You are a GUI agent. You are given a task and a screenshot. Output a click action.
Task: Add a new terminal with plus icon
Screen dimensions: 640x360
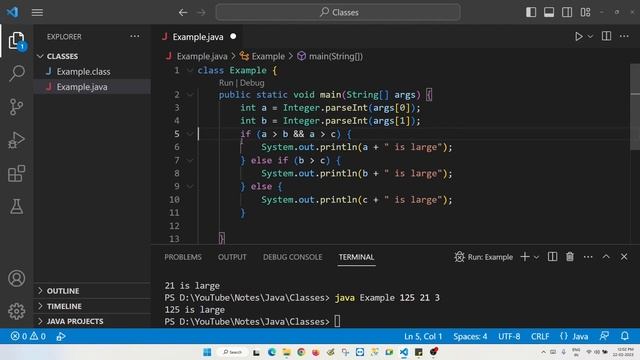525,257
